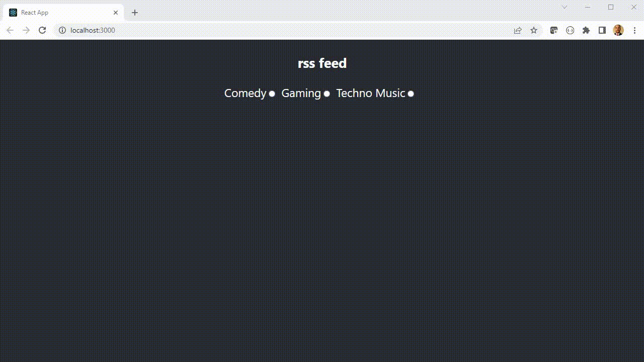Click the Comedy label text
644x362 pixels.
[x=245, y=94]
